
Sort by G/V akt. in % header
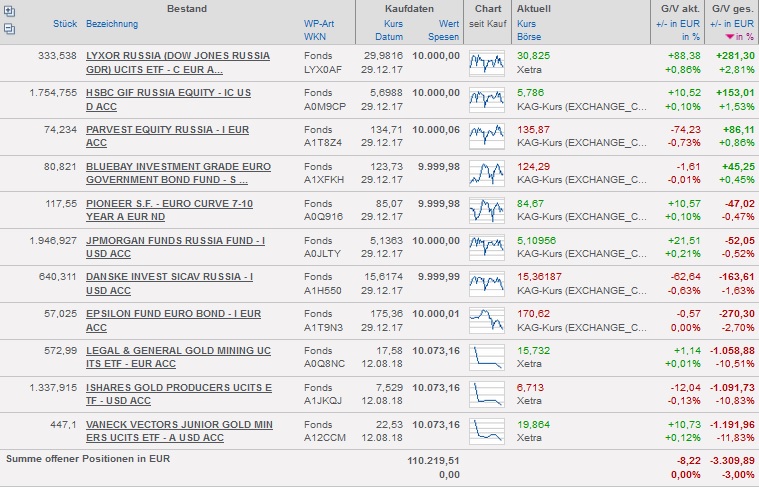691,37
